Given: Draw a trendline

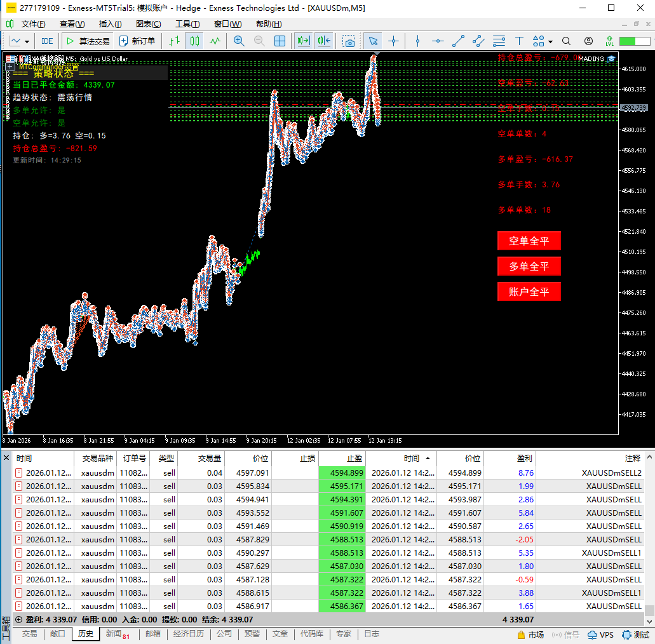Looking at the screenshot, I should click(x=458, y=41).
